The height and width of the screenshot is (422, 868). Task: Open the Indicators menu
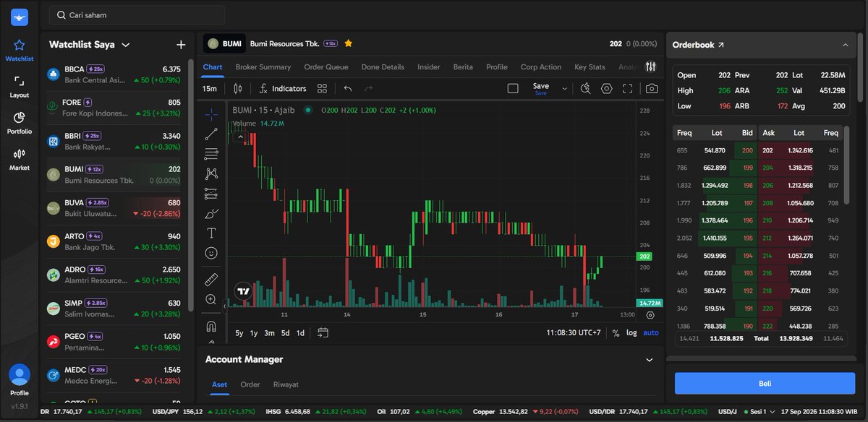[x=283, y=88]
